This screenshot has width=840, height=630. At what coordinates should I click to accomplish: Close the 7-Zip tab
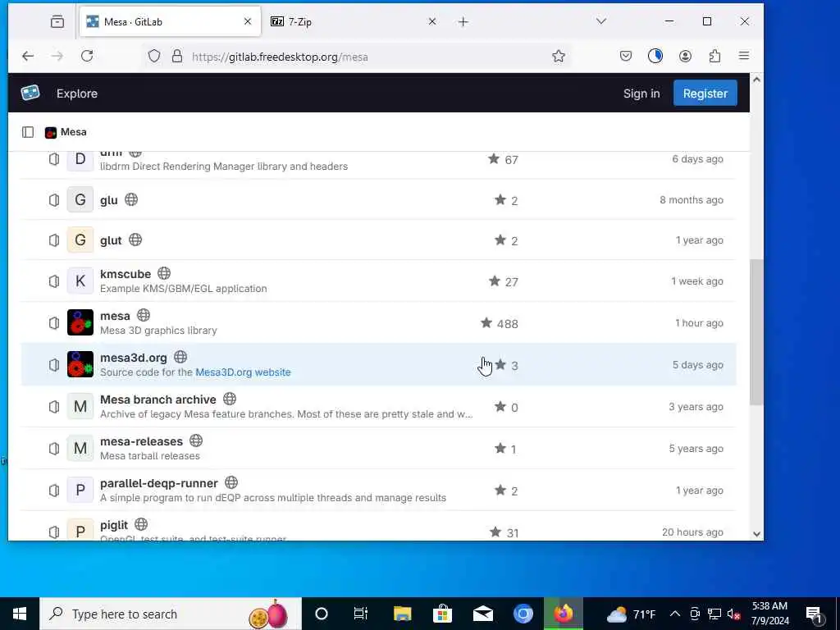[432, 21]
